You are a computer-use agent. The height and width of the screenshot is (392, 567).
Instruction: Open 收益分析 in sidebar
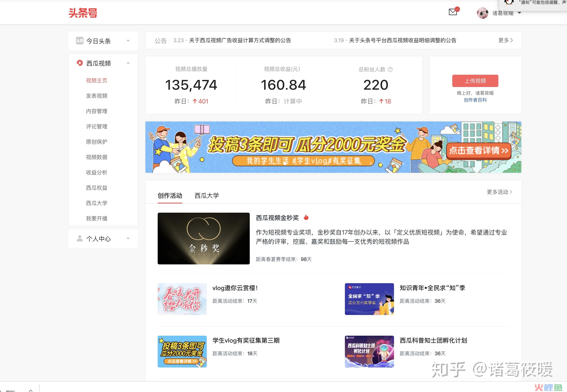97,172
